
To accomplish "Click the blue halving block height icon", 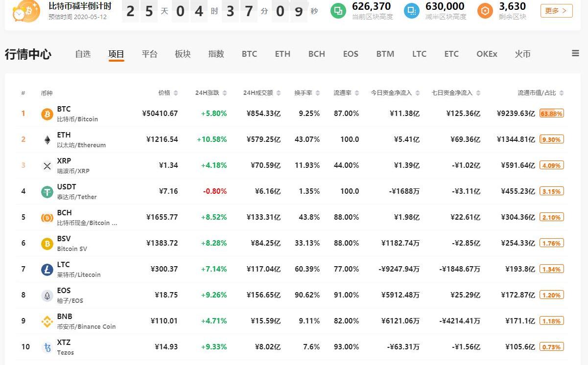I will pyautogui.click(x=412, y=11).
